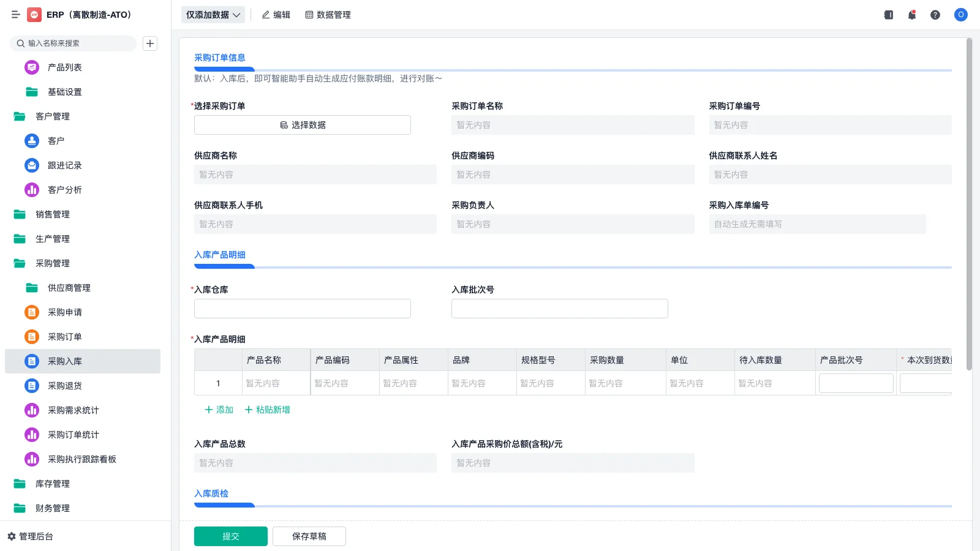Image resolution: width=980 pixels, height=551 pixels.
Task: Click the 产品列表 icon
Action: [31, 67]
